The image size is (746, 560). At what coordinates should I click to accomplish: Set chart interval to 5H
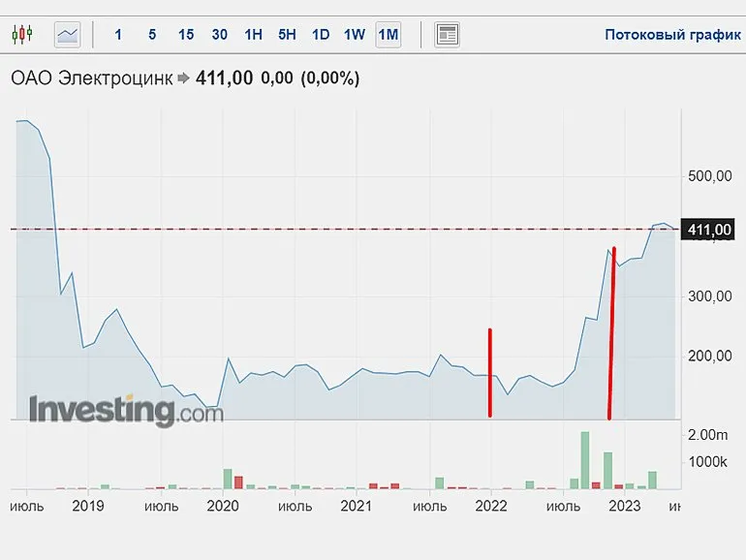(x=287, y=35)
